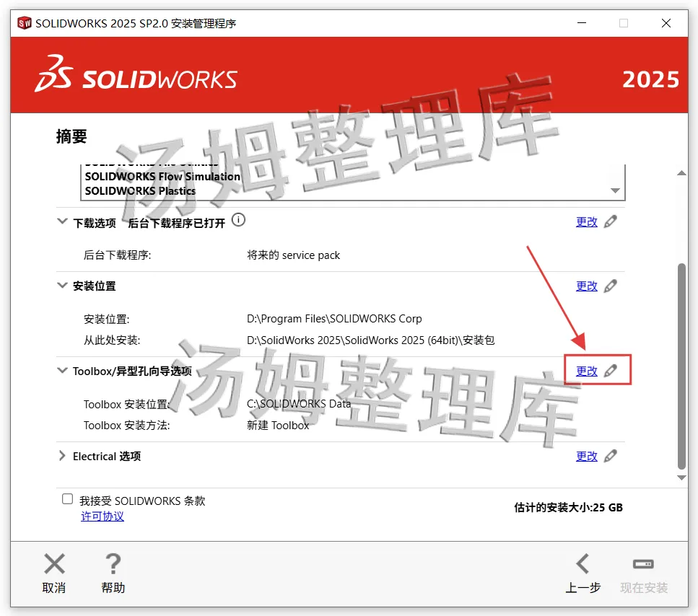Click the SOLIDWORKS title bar app icon
Viewport: 698px width, 616px height.
25,22
